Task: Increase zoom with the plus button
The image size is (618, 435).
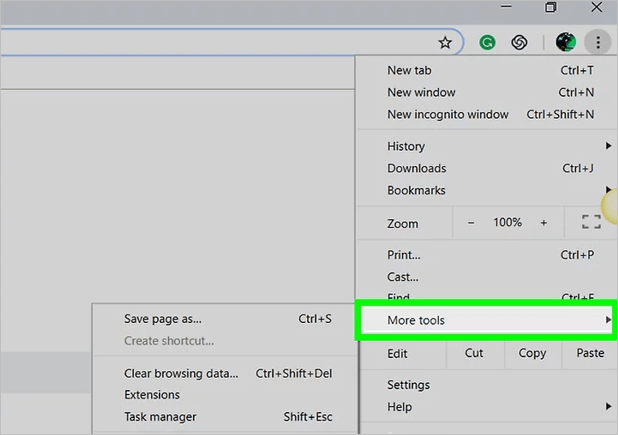Action: click(x=544, y=223)
